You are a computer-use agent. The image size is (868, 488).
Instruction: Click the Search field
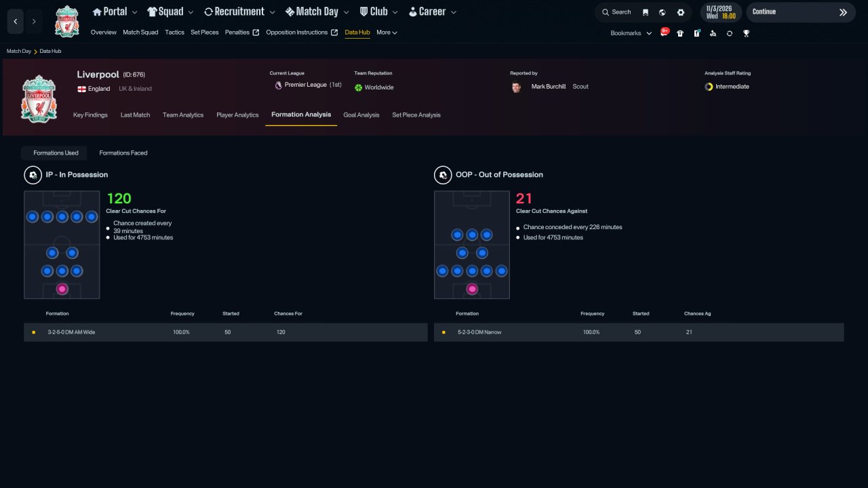616,12
